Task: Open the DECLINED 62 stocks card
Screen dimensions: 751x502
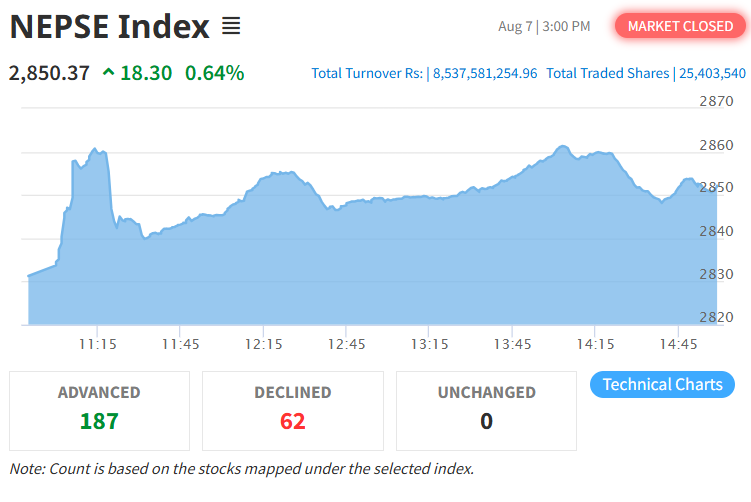Action: pyautogui.click(x=293, y=411)
